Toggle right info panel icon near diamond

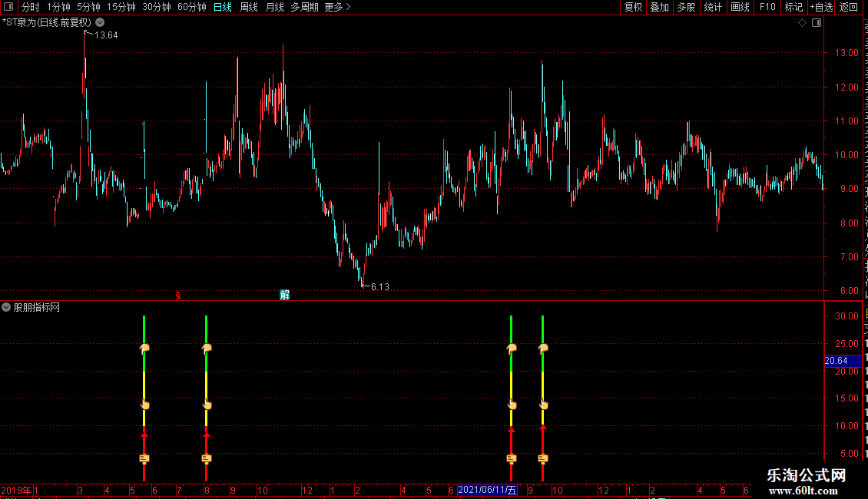[817, 23]
